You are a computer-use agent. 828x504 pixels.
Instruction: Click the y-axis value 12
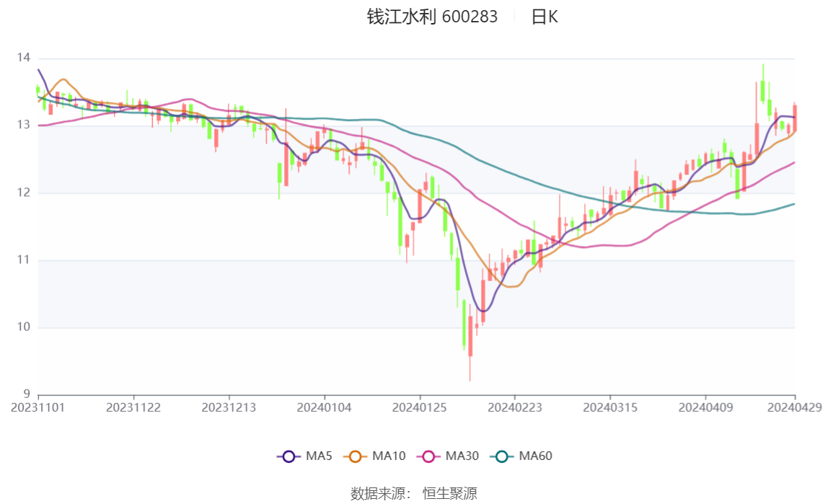pyautogui.click(x=24, y=193)
